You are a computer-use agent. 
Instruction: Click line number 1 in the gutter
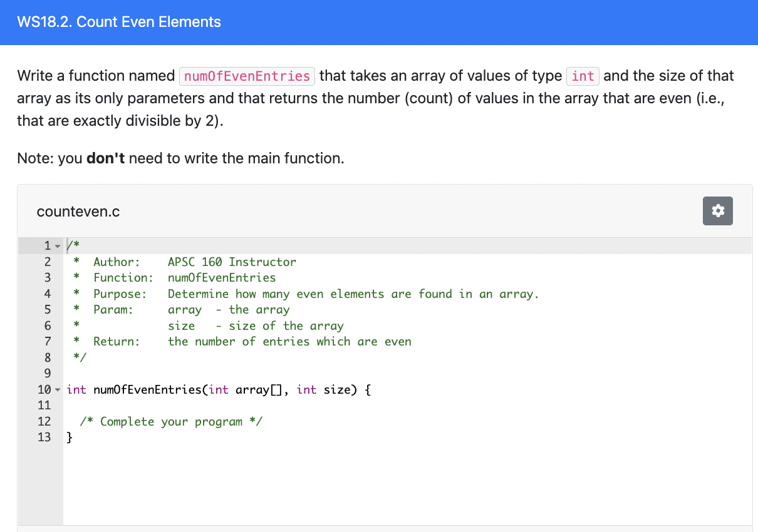coord(44,245)
